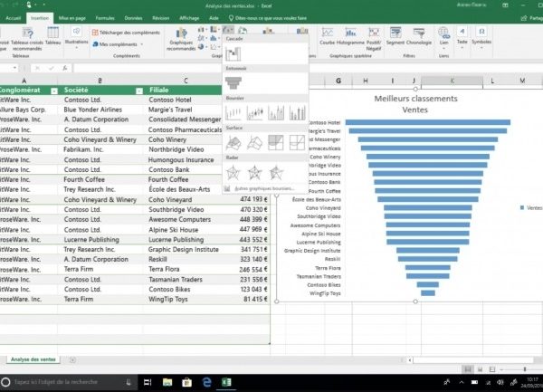Click Télécharger des compléments

126,33
